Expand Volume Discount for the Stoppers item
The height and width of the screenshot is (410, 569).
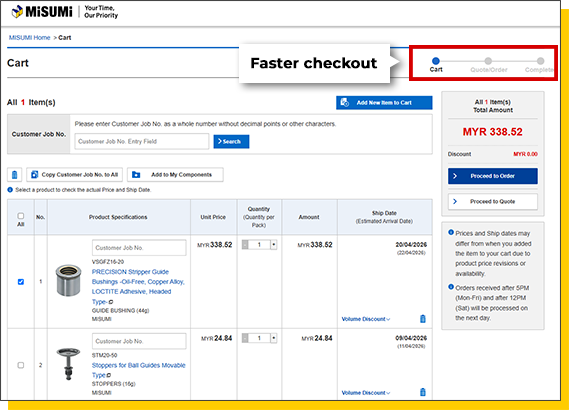pyautogui.click(x=366, y=393)
